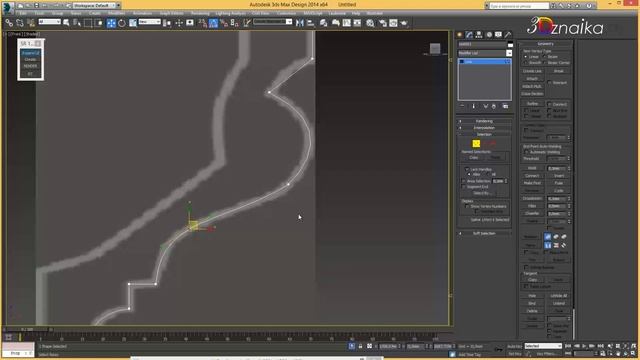Open the Motion command panel tab
640x360 pixels.
(x=489, y=35)
